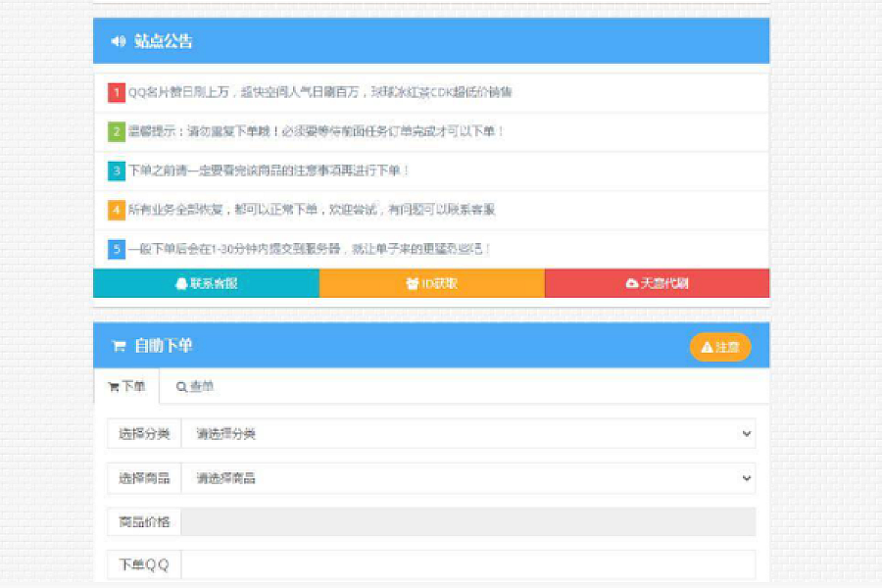Screen dimensions: 882x588
Task: Click the orange 注意 button
Action: coord(720,347)
